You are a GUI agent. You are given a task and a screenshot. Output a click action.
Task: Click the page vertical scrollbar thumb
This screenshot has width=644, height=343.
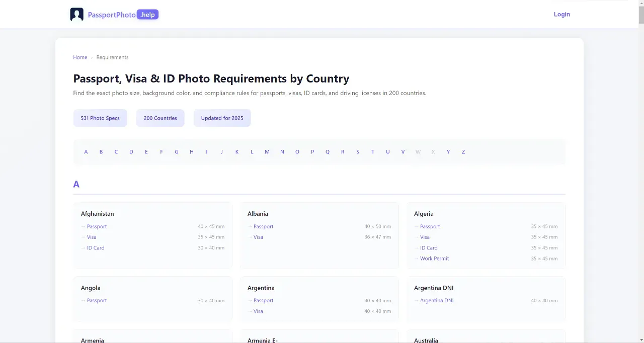tap(641, 15)
